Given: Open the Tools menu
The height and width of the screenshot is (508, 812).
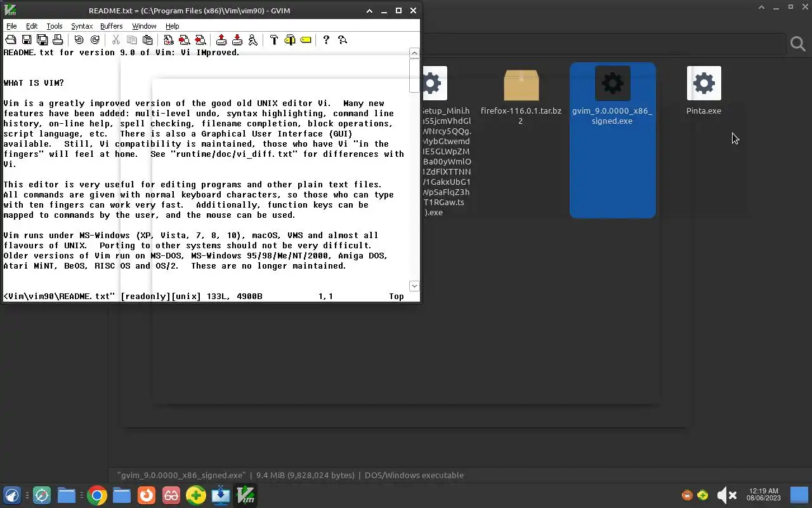Looking at the screenshot, I should click(55, 26).
